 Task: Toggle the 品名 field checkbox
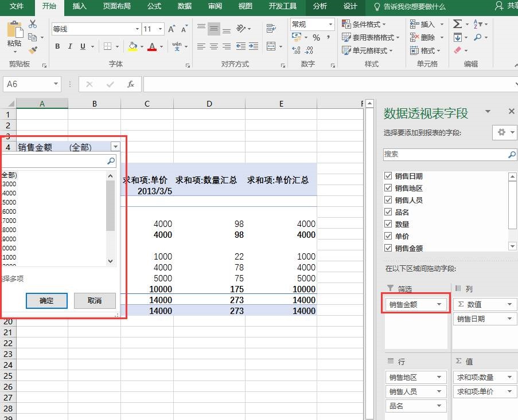(x=388, y=212)
